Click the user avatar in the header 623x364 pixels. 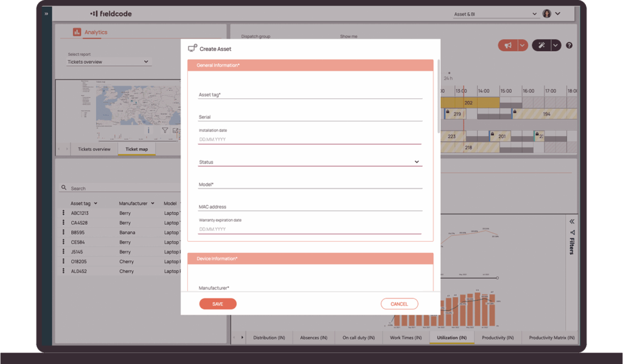(546, 13)
